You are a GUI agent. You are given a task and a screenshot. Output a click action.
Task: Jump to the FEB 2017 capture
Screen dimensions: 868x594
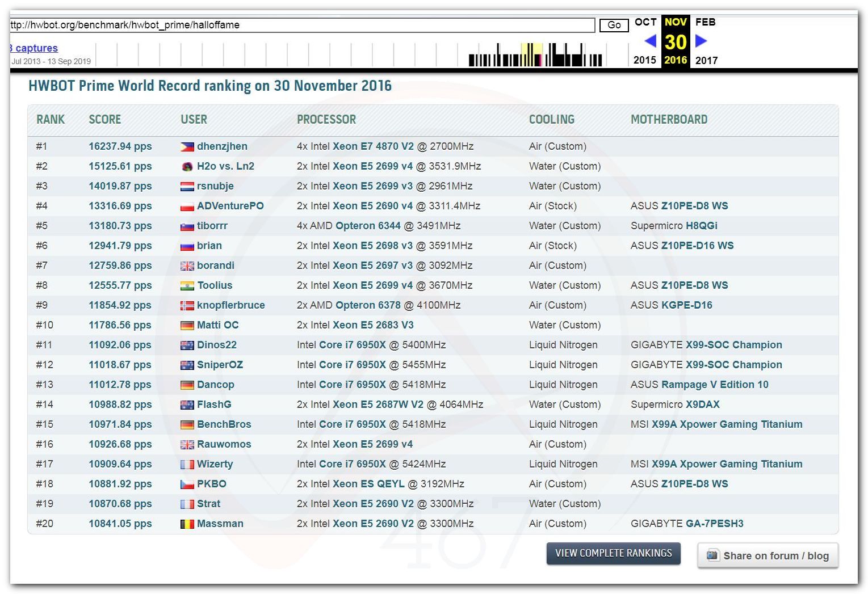pos(706,22)
